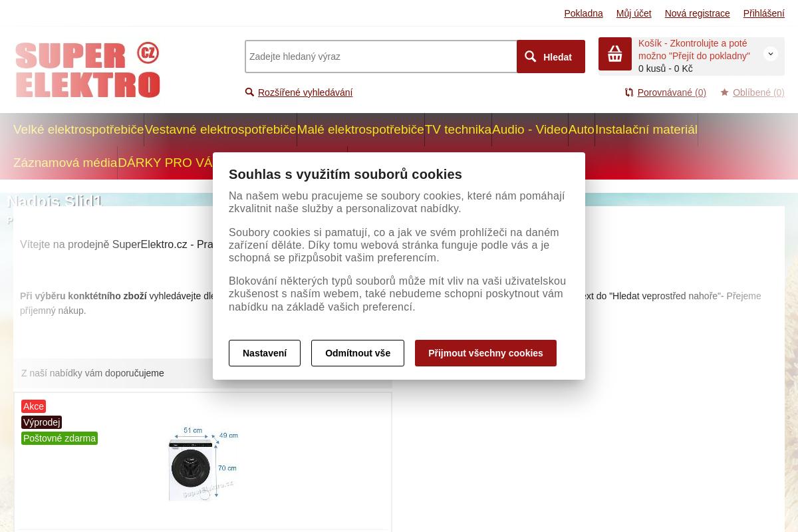Click the magnifier icon beside Rozšířené vyhledávání
798x532 pixels.
(x=249, y=92)
